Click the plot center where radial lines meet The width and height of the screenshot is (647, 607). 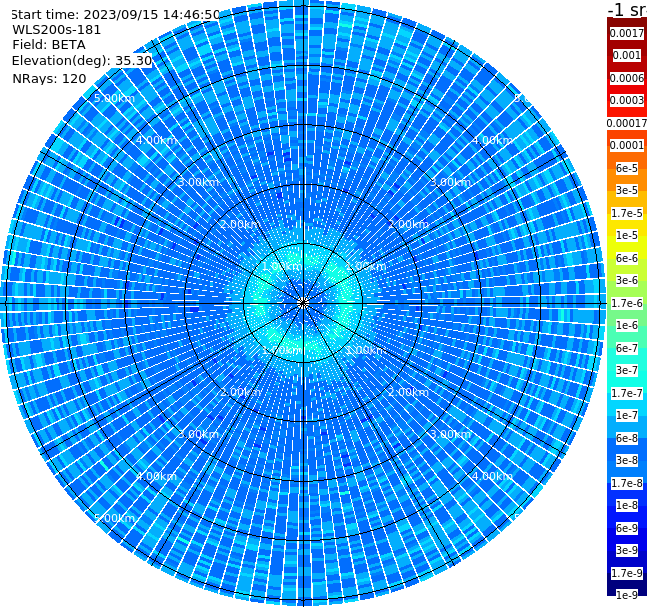click(303, 303)
